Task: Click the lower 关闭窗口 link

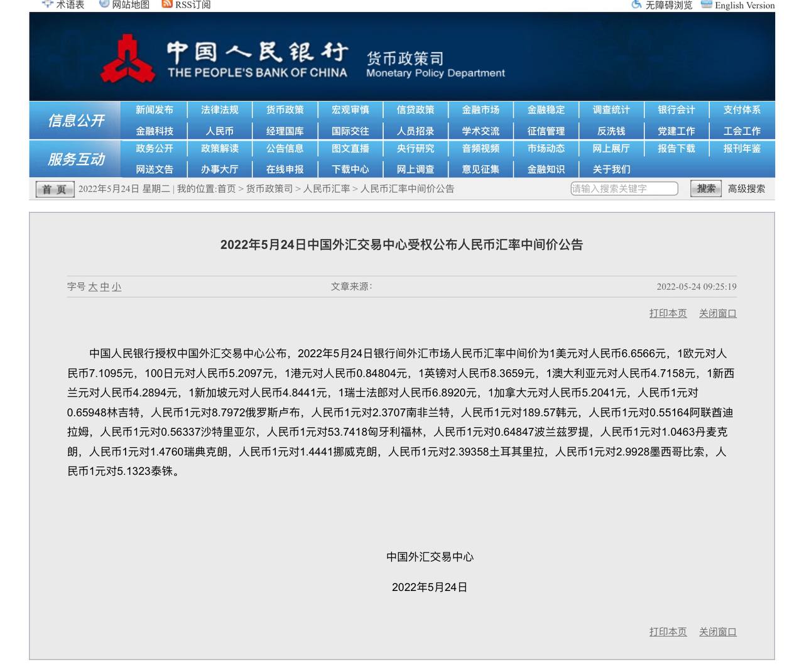Action: click(x=717, y=632)
